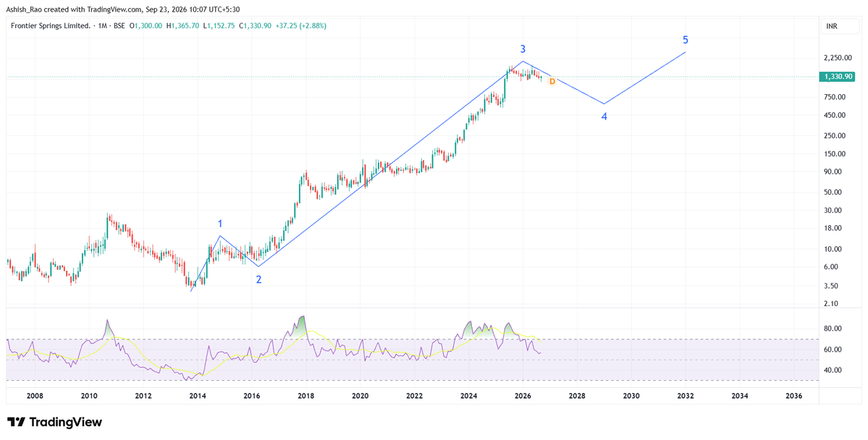Click the 2036 label on time axis
Screen dimensions: 868x440
click(794, 397)
